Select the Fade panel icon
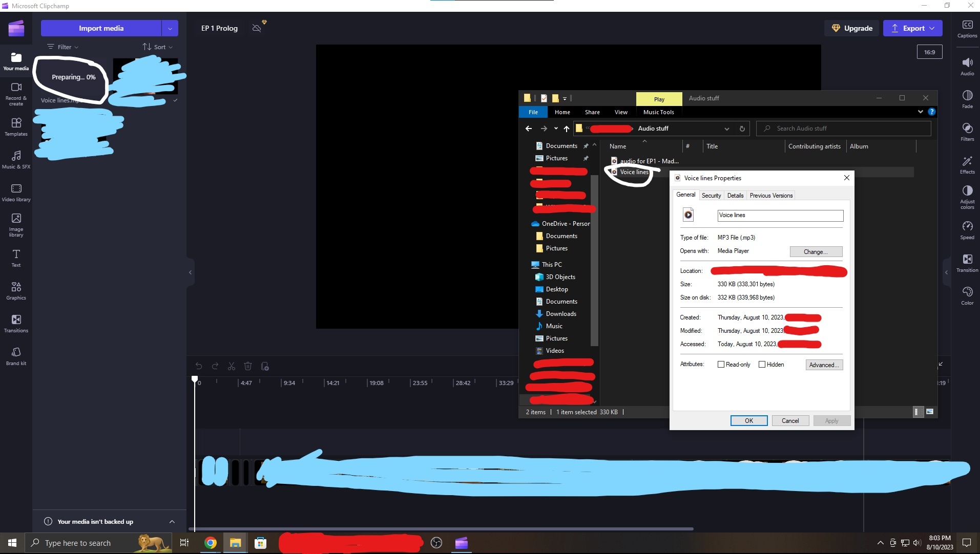Image resolution: width=980 pixels, height=554 pixels. coord(967,98)
